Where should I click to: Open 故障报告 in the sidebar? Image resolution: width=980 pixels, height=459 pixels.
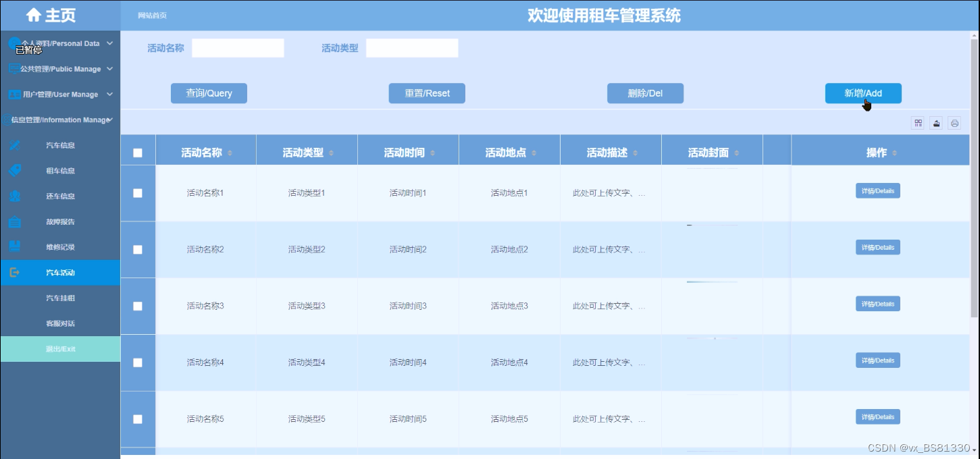coord(60,221)
